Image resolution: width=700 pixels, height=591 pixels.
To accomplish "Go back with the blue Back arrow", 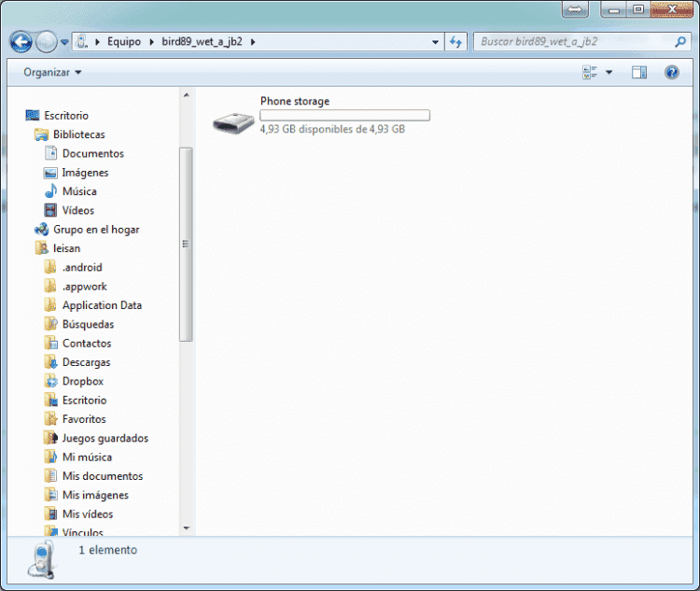I will (x=21, y=42).
